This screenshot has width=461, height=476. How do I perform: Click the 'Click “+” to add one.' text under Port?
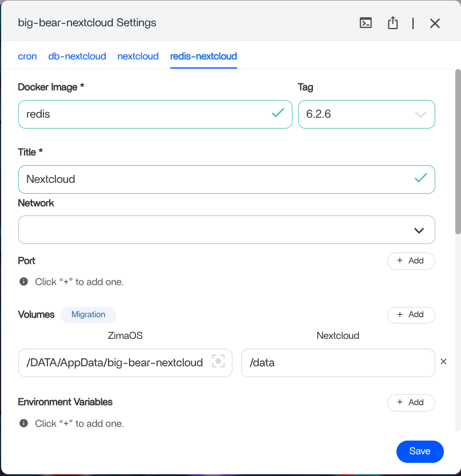point(79,282)
